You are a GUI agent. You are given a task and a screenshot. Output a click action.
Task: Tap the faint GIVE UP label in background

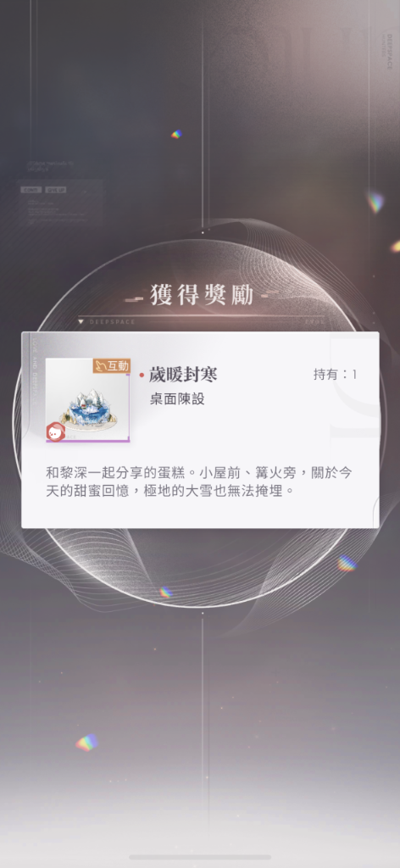click(x=56, y=190)
